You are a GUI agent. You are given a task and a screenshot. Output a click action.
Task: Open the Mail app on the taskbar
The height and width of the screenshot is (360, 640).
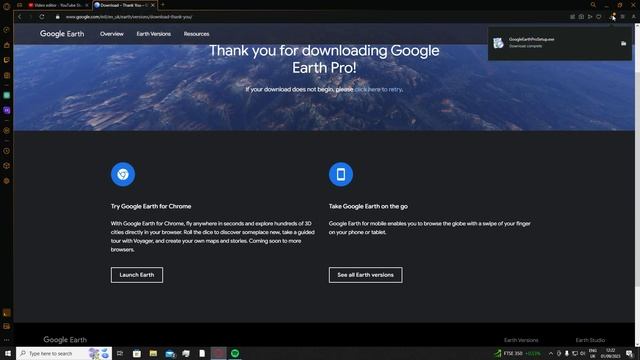[170, 353]
